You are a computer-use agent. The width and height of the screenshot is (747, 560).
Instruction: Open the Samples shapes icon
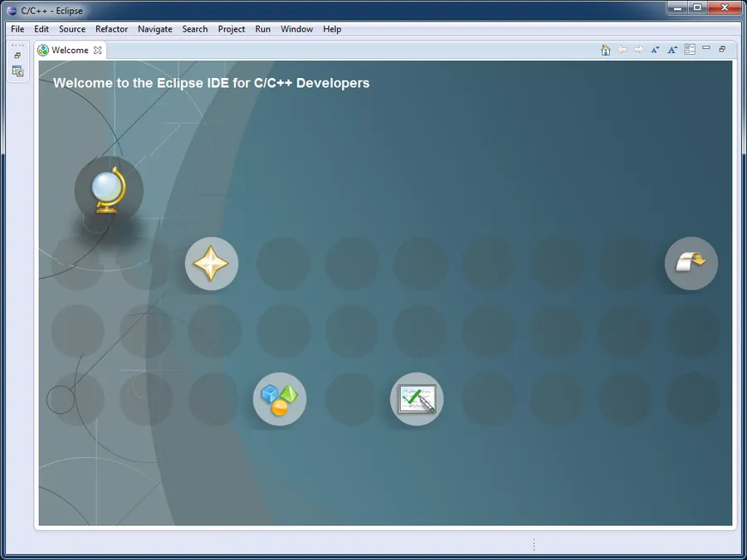click(x=280, y=399)
